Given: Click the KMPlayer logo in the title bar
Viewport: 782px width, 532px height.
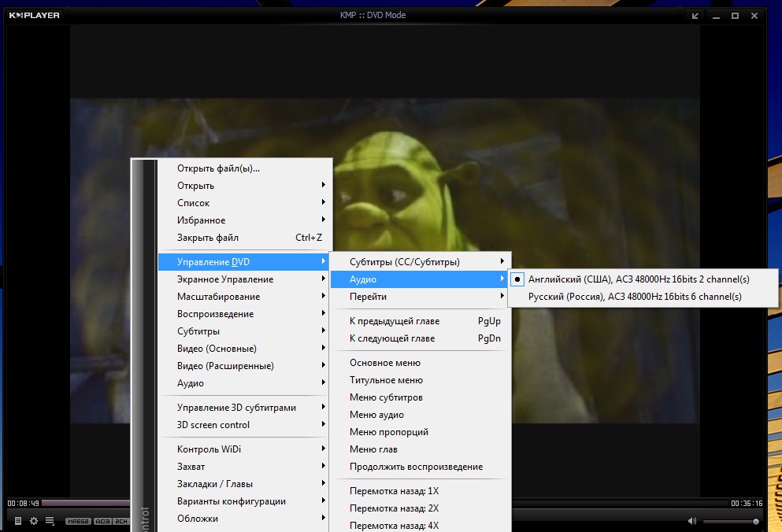Looking at the screenshot, I should [34, 15].
